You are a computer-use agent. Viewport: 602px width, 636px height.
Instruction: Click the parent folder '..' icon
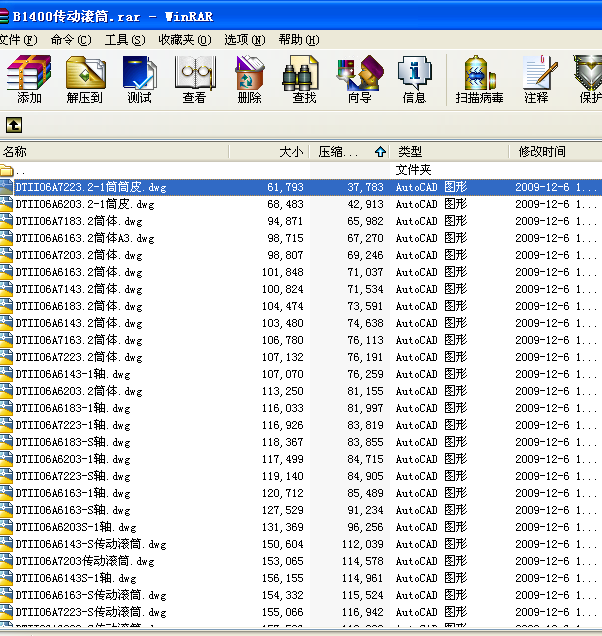[x=6, y=170]
